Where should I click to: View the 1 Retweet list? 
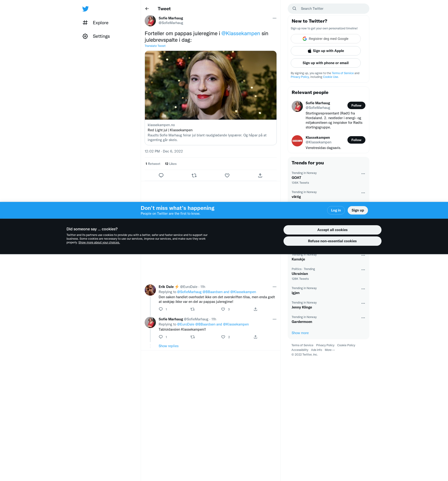point(153,164)
